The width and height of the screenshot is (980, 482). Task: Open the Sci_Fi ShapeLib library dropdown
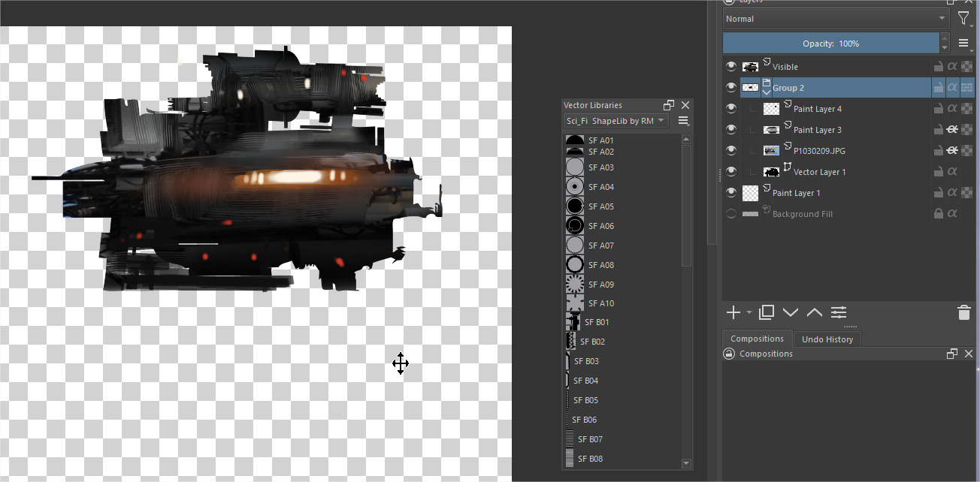click(615, 121)
